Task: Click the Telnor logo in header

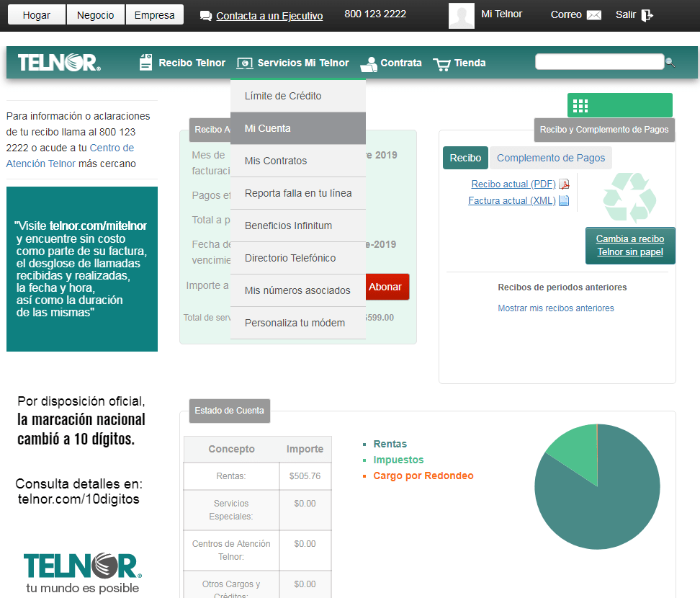Action: click(59, 63)
